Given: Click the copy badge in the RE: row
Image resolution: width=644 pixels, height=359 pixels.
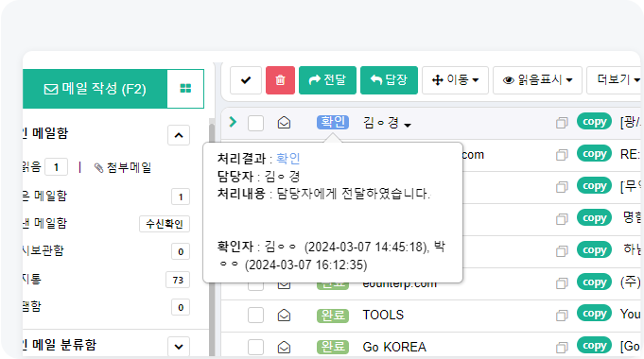Looking at the screenshot, I should pos(594,153).
